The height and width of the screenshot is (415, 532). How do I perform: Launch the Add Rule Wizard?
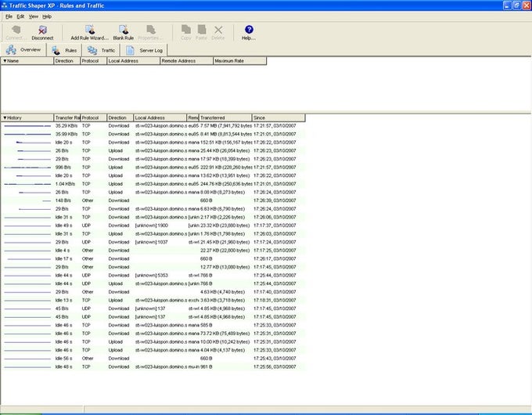click(89, 33)
